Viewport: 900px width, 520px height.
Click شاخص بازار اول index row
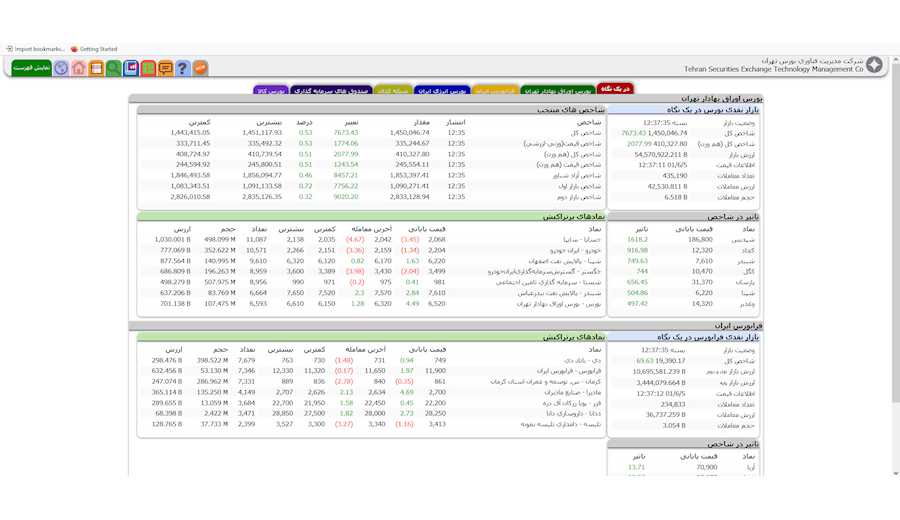pos(371,186)
